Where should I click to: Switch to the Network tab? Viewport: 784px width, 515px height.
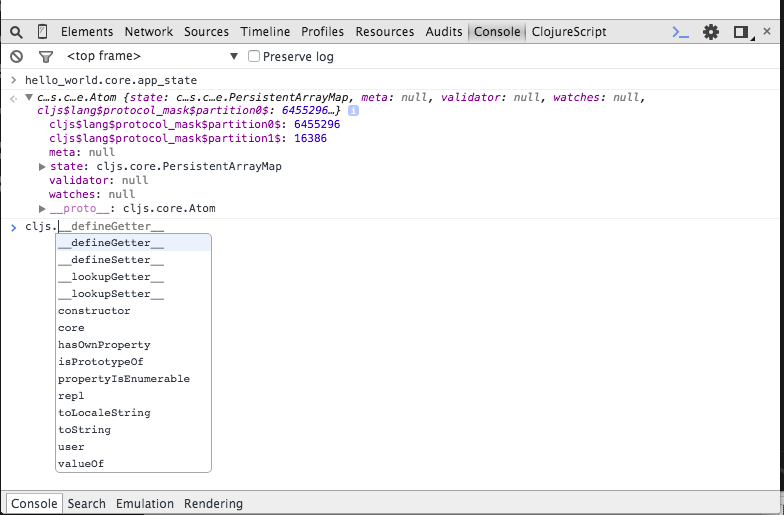point(148,32)
